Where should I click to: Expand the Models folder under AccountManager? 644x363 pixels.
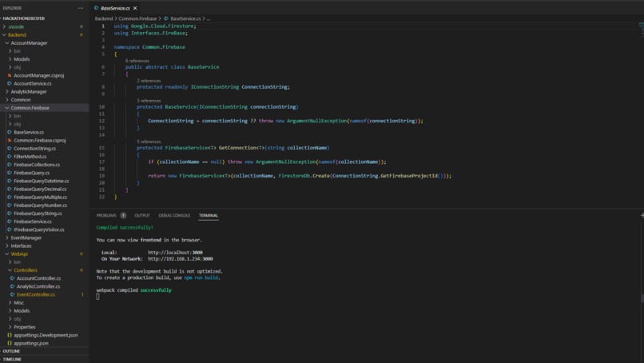pyautogui.click(x=22, y=59)
